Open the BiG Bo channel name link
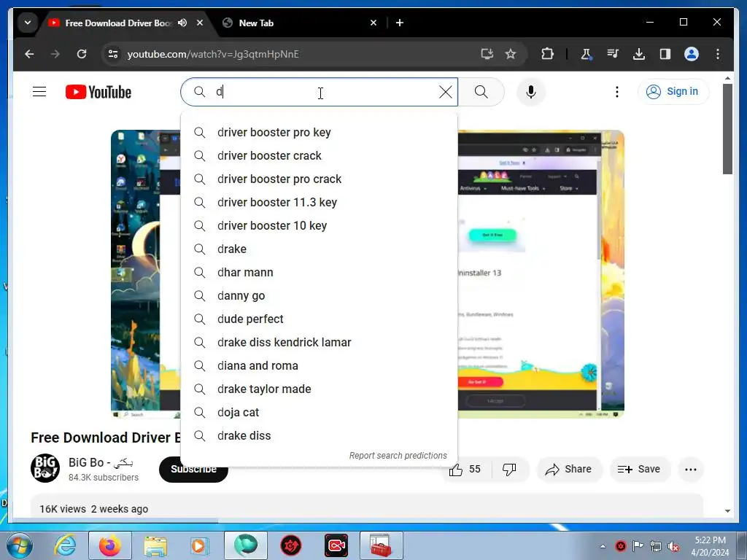Screen dimensions: 747x560 pos(101,462)
